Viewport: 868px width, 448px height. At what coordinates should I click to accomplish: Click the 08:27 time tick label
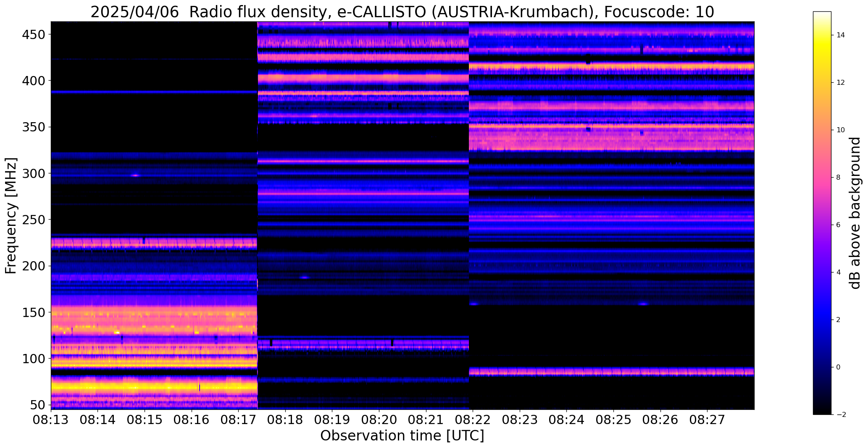(x=708, y=420)
